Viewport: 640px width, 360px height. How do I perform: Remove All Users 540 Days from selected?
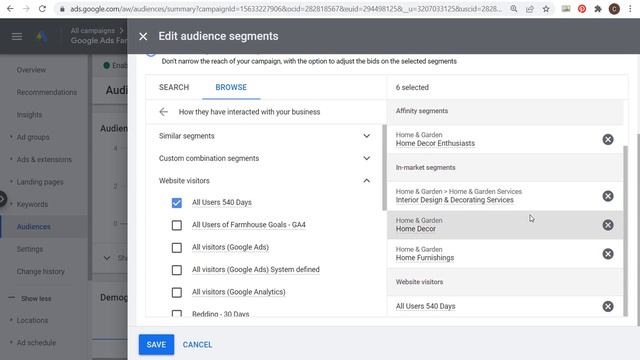coord(608,306)
